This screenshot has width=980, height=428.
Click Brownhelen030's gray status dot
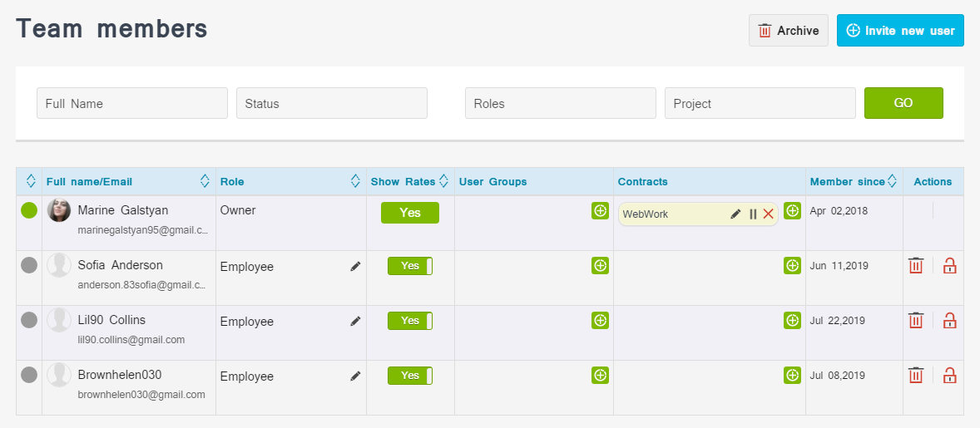click(29, 375)
